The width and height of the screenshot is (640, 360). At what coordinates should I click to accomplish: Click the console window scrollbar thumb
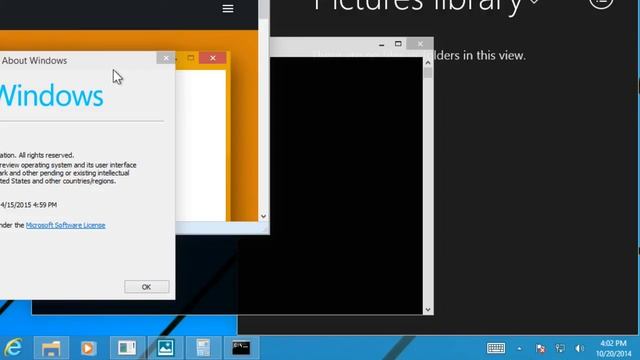[x=428, y=73]
